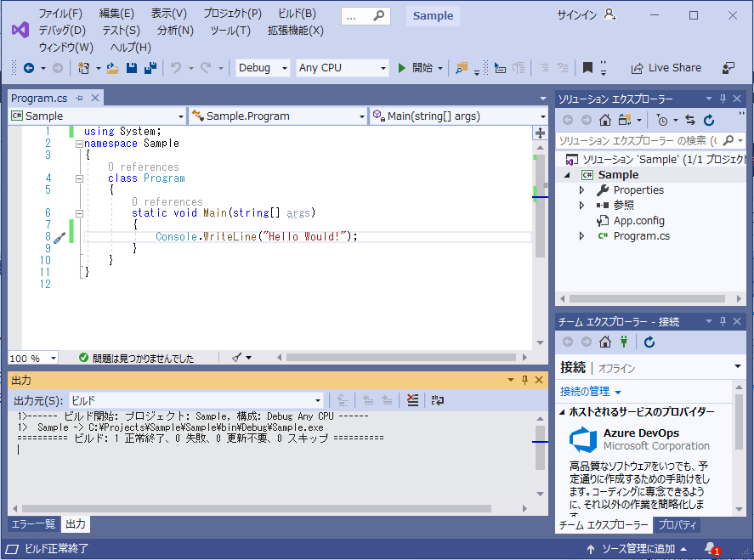Click the Home icon in Solution Explorer

(605, 120)
